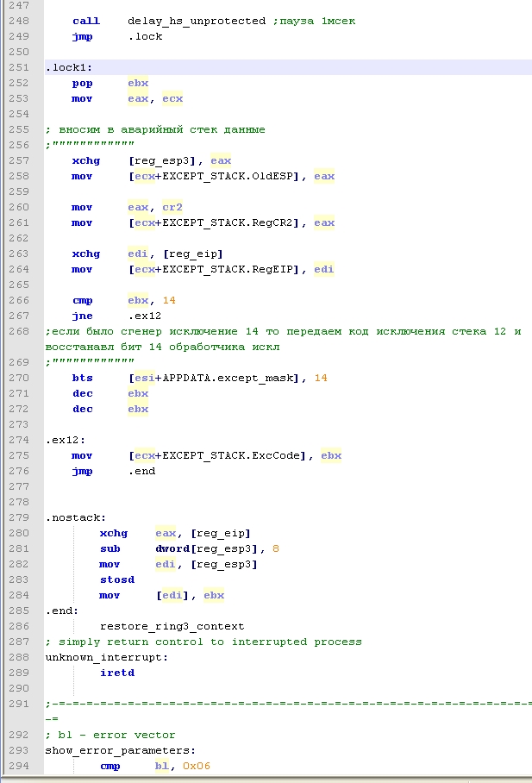Viewport: 532px width, 783px height.
Task: Click 'APPDATA.except_mask' operand
Action: [x=228, y=378]
